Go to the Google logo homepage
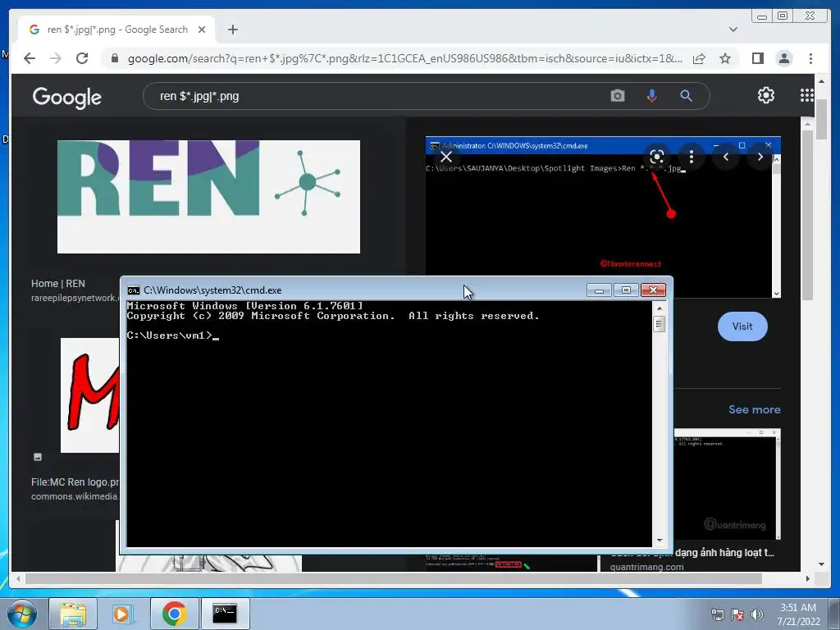This screenshot has width=840, height=630. pos(67,98)
